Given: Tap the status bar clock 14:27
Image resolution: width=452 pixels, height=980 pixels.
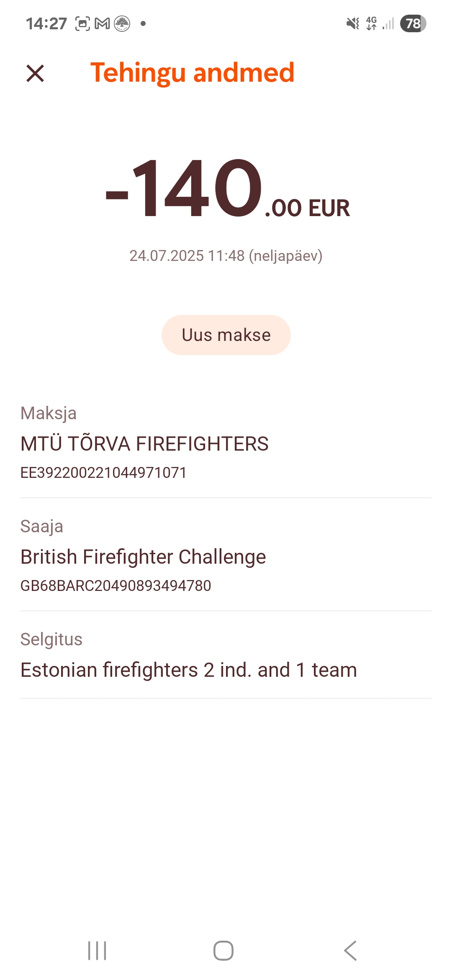Looking at the screenshot, I should [x=46, y=24].
